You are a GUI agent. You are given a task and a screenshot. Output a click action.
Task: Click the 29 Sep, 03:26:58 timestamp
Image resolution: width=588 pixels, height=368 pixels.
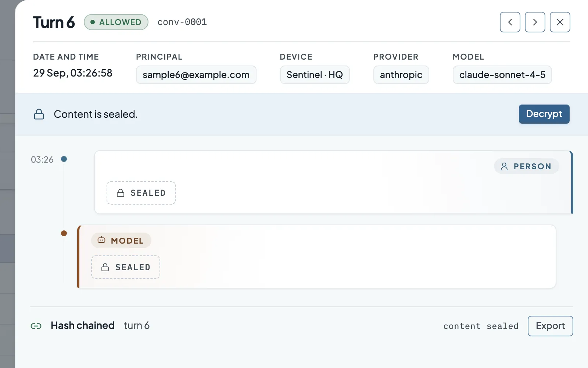(x=73, y=73)
